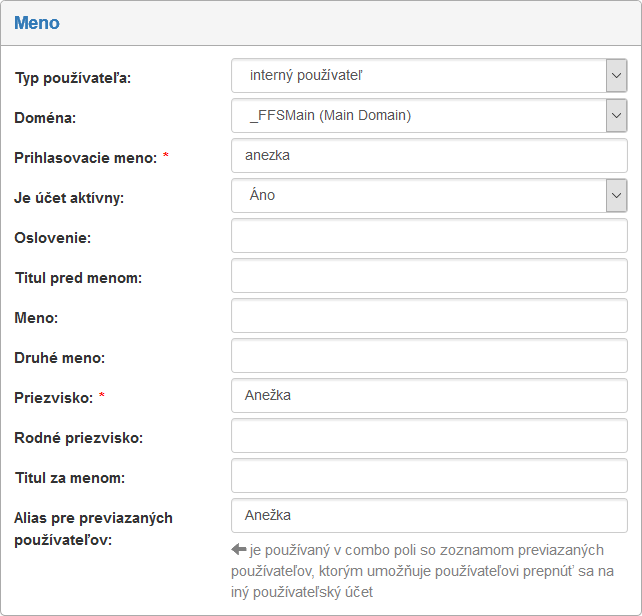Image resolution: width=642 pixels, height=616 pixels.
Task: Click into the empty Meno input field
Action: click(x=429, y=315)
